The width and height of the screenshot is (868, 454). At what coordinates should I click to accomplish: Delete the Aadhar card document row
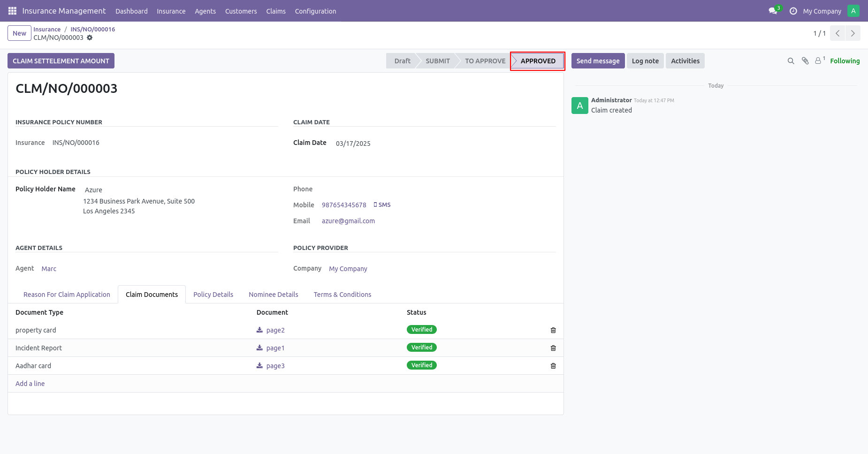pyautogui.click(x=553, y=366)
